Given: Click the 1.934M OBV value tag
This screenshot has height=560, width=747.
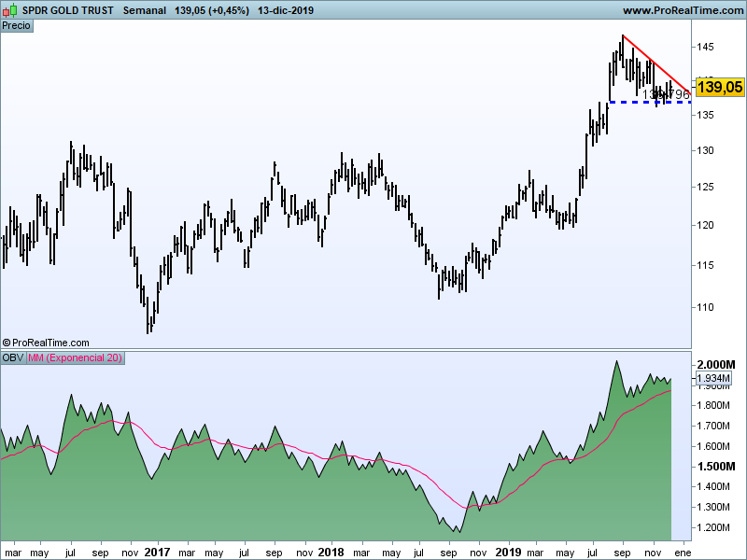Looking at the screenshot, I should click(716, 379).
